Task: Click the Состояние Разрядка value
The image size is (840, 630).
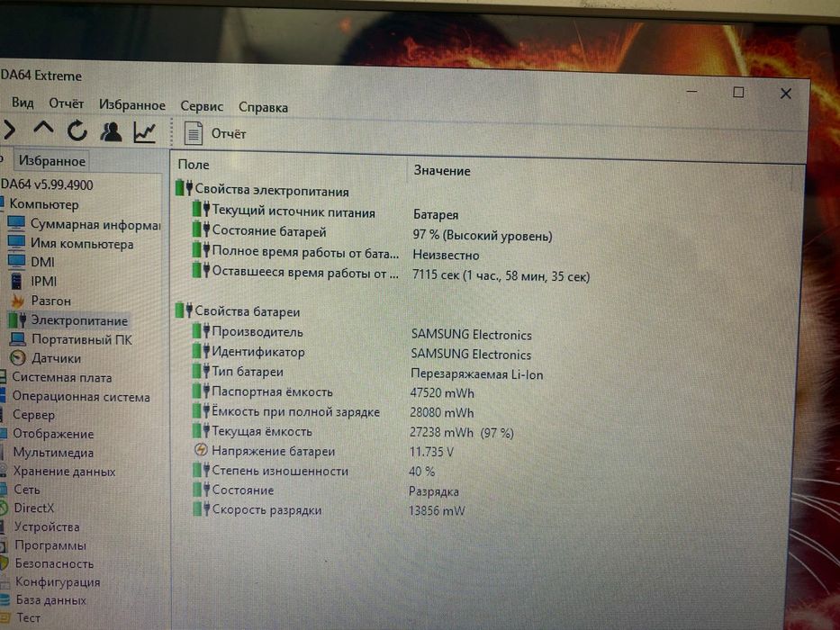Action: pyautogui.click(x=433, y=491)
